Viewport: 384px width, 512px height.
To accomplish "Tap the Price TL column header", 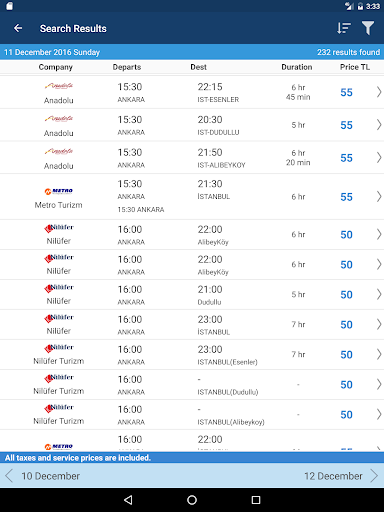I will [355, 67].
